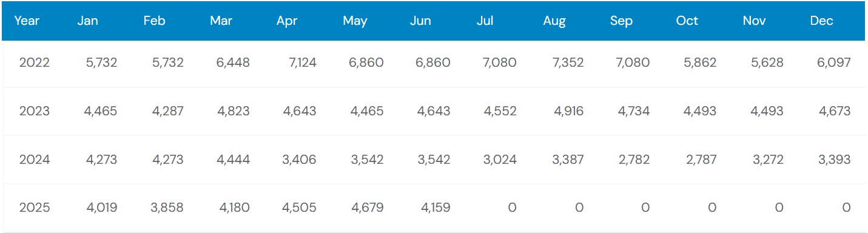This screenshot has width=868, height=233.
Task: Click the 5,628 value in Nov 2022
Action: [767, 62]
